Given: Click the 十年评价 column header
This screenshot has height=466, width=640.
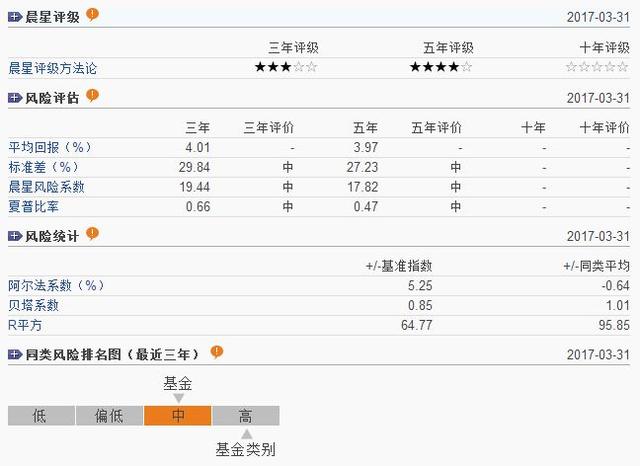Looking at the screenshot, I should click(604, 128).
